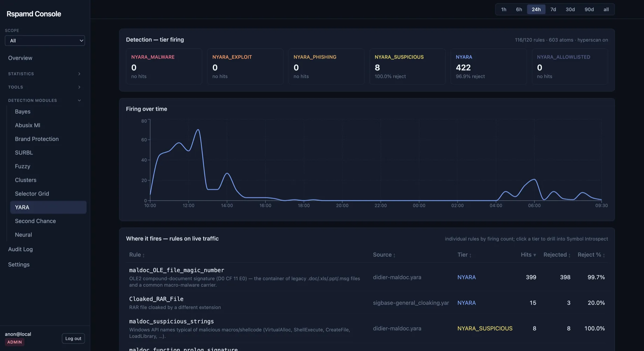Image resolution: width=644 pixels, height=351 pixels.
Task: Open the NYARA_SUSPICIOUS tier card
Action: pyautogui.click(x=408, y=67)
